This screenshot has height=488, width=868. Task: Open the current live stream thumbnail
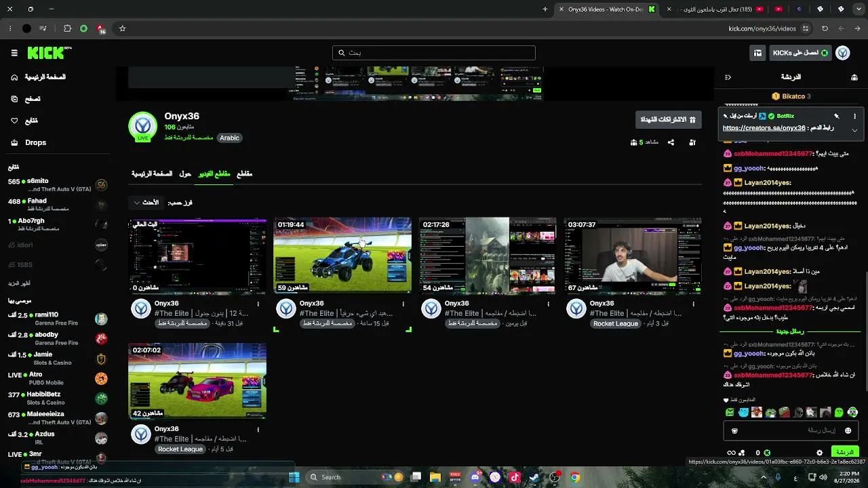click(197, 256)
